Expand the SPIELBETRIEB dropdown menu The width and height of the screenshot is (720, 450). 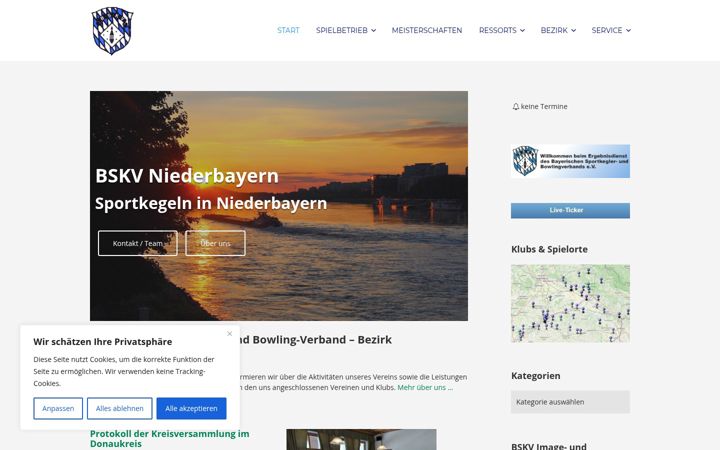[346, 30]
